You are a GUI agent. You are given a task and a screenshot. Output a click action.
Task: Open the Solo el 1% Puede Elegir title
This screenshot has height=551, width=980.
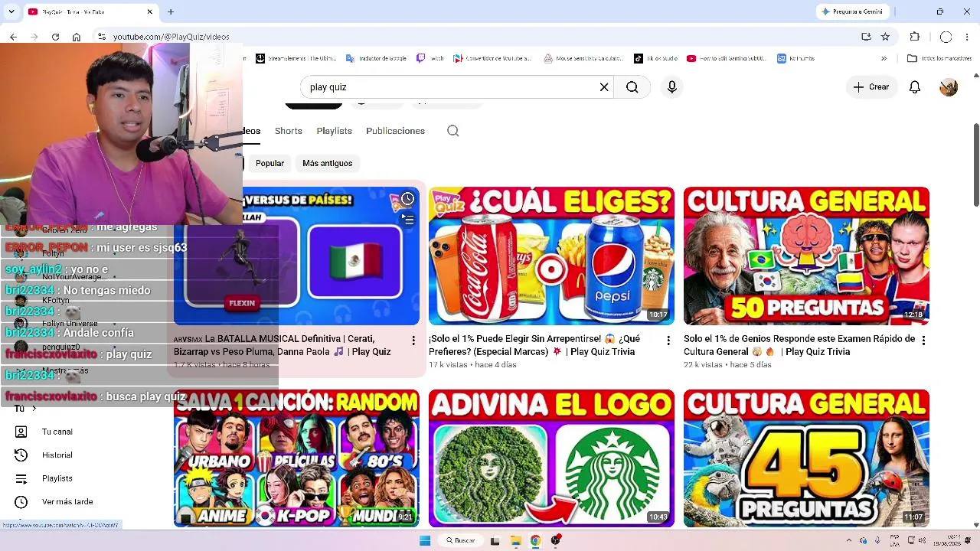pos(534,345)
